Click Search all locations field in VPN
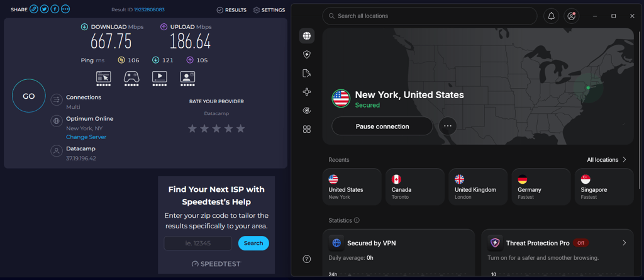644x280 pixels. 430,16
